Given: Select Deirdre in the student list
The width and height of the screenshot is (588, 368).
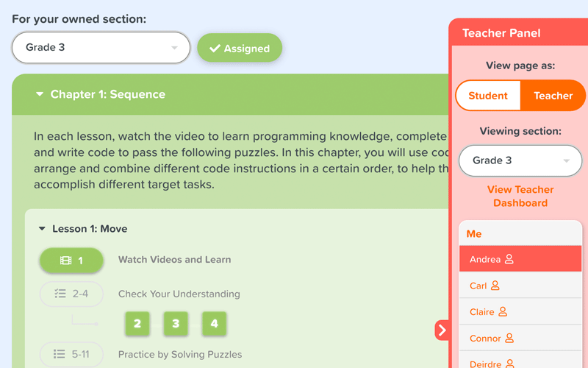Looking at the screenshot, I should pyautogui.click(x=485, y=362).
